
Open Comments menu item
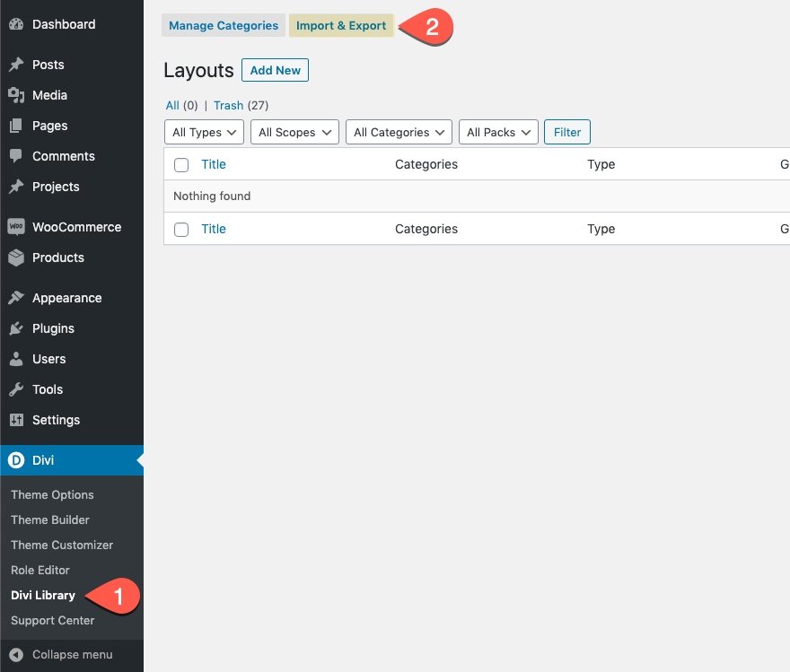coord(72,156)
